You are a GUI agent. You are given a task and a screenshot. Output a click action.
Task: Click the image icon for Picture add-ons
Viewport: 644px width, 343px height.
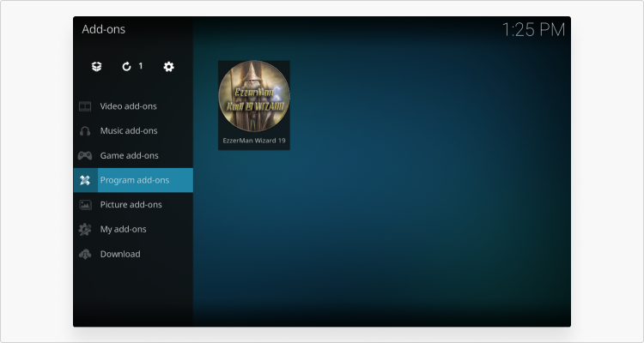[x=85, y=205]
